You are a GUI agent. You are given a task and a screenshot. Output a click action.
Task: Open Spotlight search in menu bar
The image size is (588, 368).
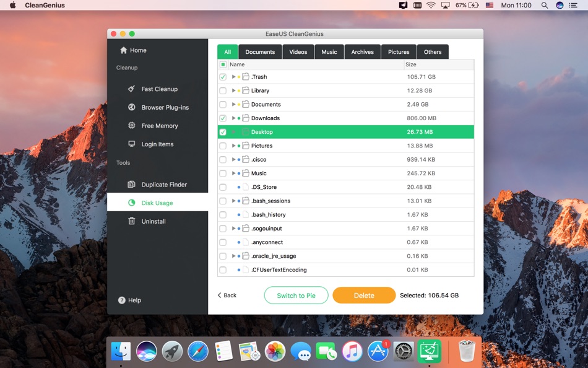pyautogui.click(x=545, y=5)
